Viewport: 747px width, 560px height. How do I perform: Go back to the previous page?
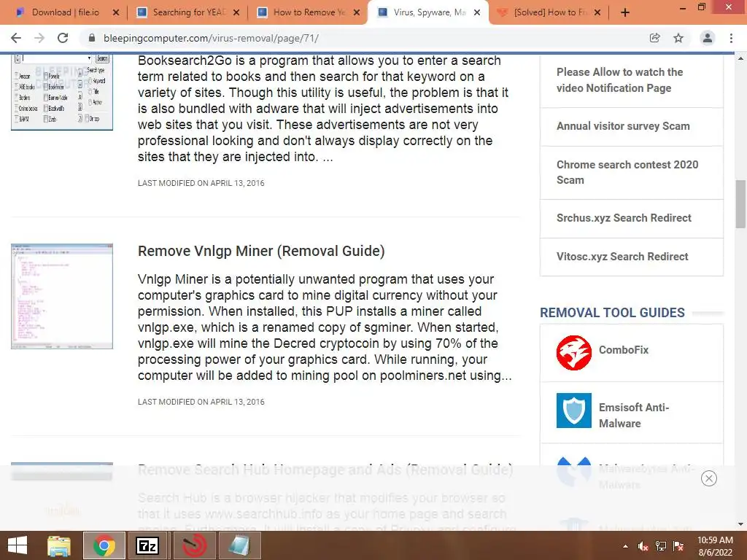[16, 38]
